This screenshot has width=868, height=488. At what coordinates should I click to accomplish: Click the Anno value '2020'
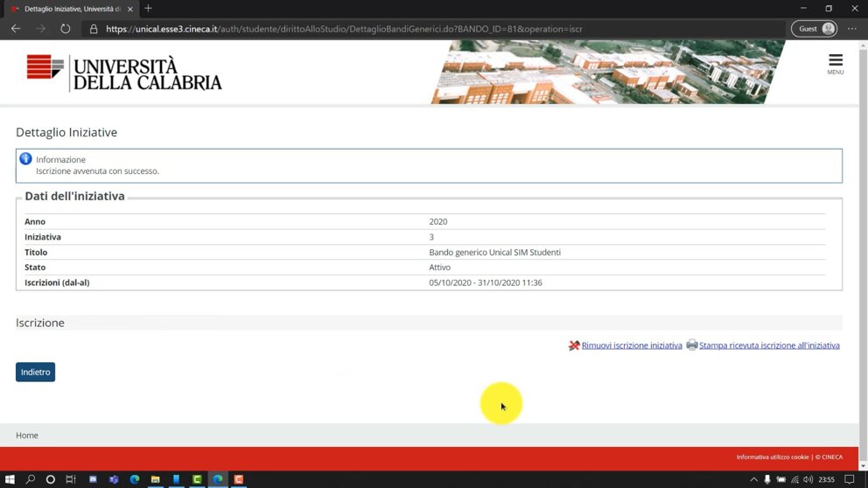[437, 222]
